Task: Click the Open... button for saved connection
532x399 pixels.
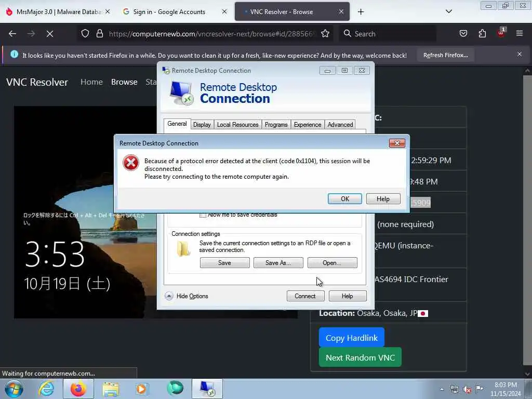Action: (332, 262)
